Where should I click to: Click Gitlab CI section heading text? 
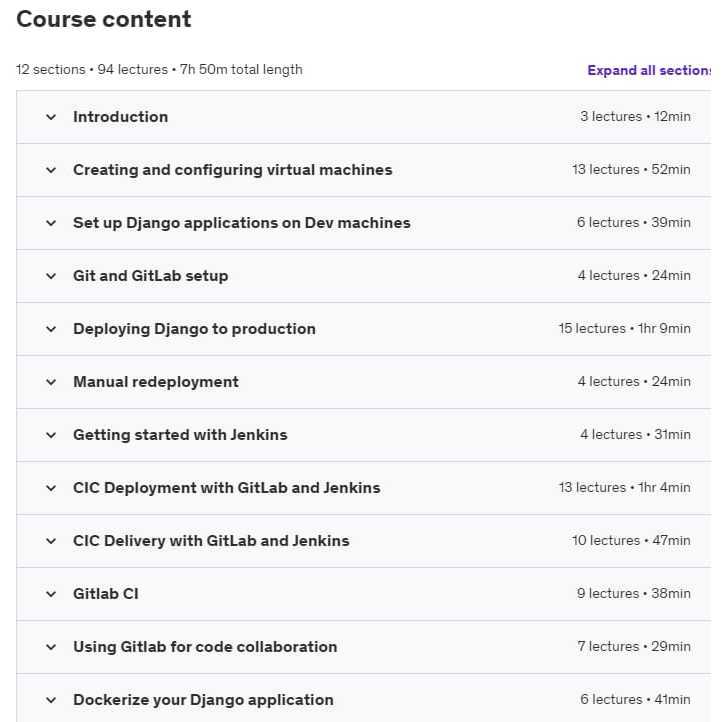pos(105,594)
